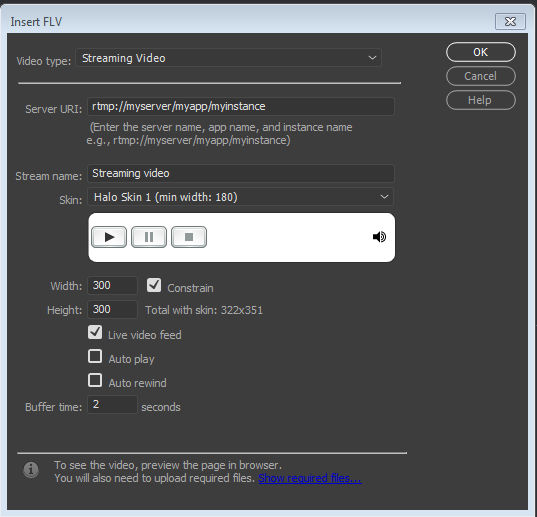Click the 'seconds' label next to Buffer time

click(161, 407)
